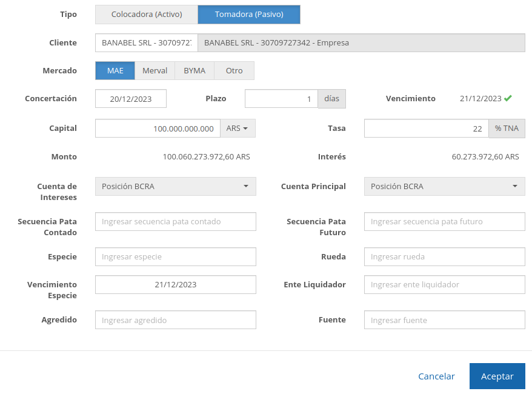Select Colocadora (Activo) type

click(x=147, y=15)
